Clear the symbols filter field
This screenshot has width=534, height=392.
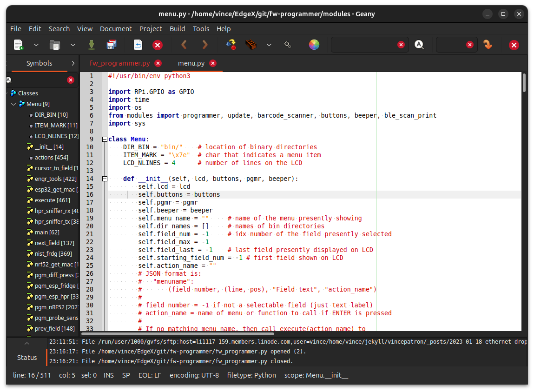pyautogui.click(x=71, y=80)
